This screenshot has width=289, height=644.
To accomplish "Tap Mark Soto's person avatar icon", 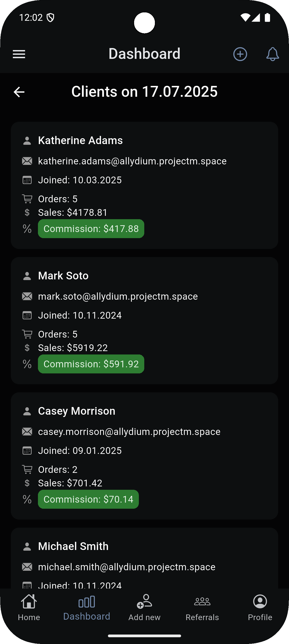I will coord(27,276).
